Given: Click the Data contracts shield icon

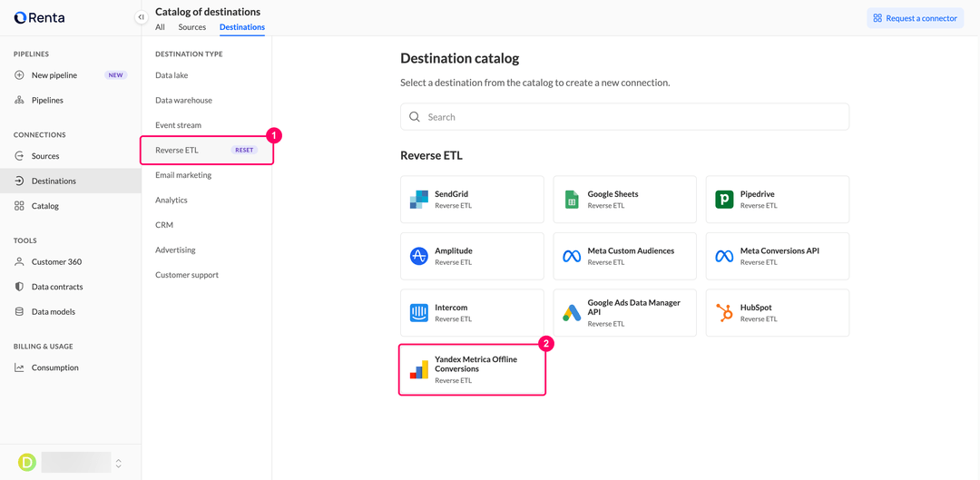Looking at the screenshot, I should 19,287.
